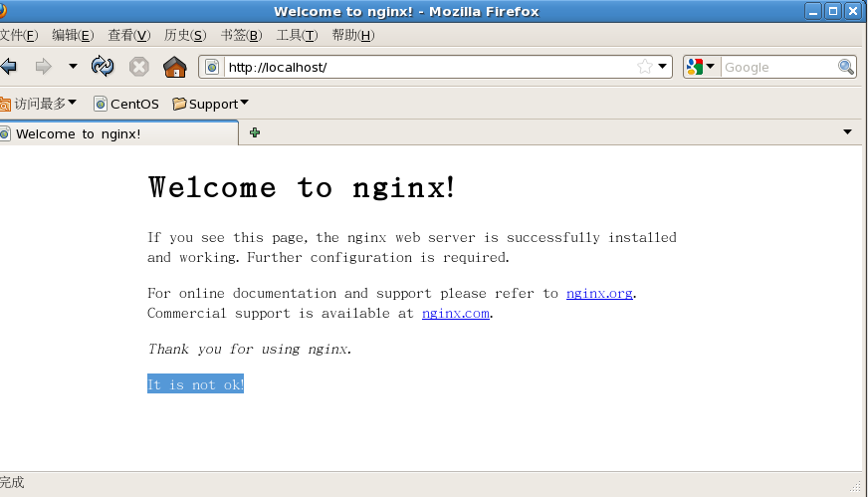The height and width of the screenshot is (497, 868).
Task: Click the Google search input box
Action: 779,67
